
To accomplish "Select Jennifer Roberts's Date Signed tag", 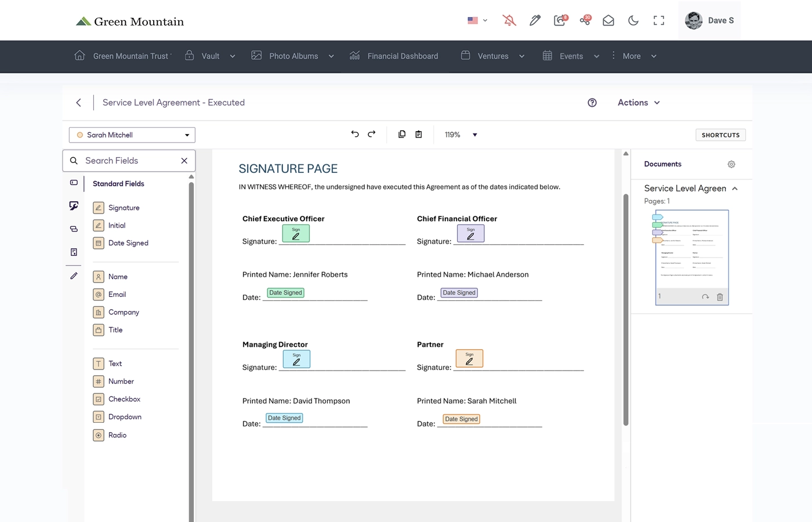I will coord(285,293).
